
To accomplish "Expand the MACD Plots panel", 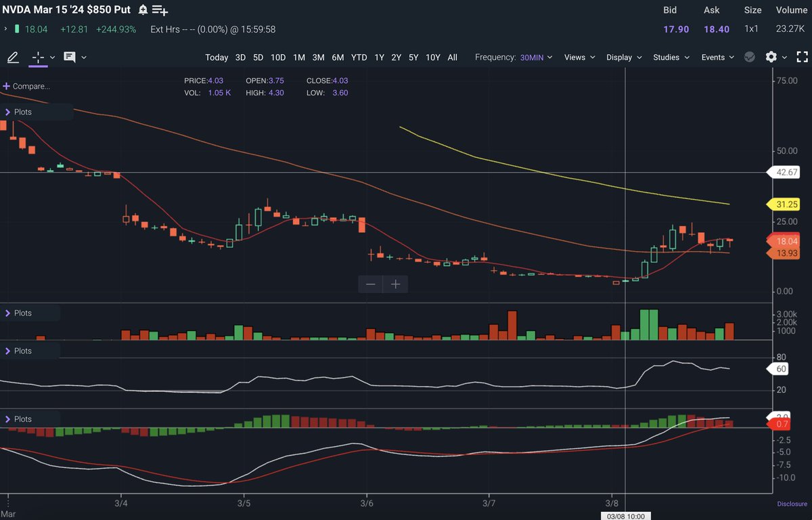I will coord(18,419).
